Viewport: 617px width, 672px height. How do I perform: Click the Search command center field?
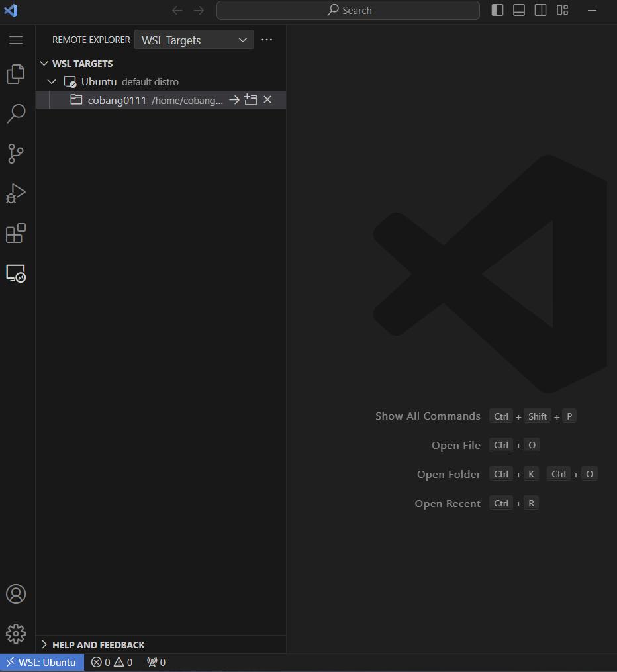click(348, 11)
